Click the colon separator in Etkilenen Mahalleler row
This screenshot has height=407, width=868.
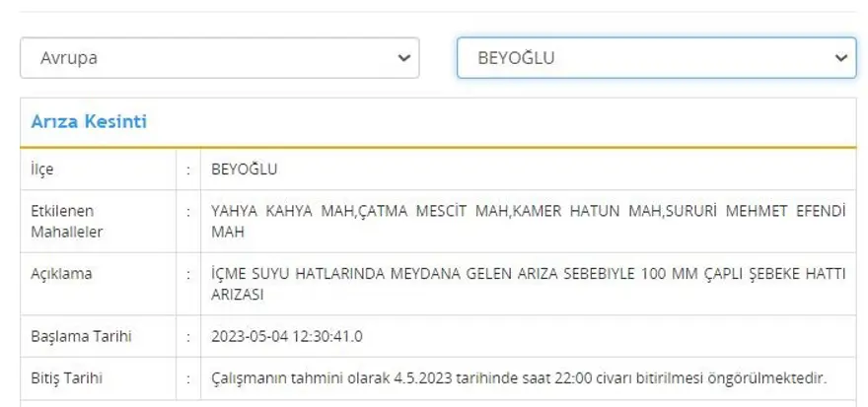187,211
